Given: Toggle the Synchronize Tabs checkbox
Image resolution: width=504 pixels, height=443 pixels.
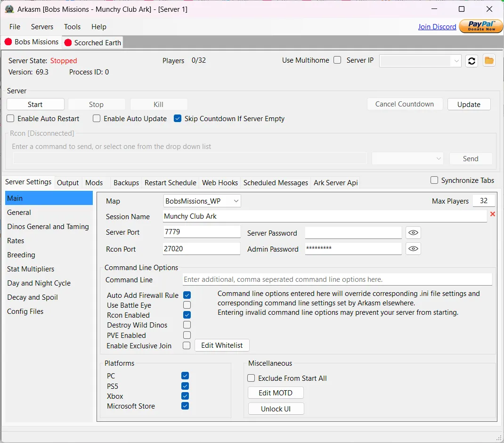Looking at the screenshot, I should 434,180.
